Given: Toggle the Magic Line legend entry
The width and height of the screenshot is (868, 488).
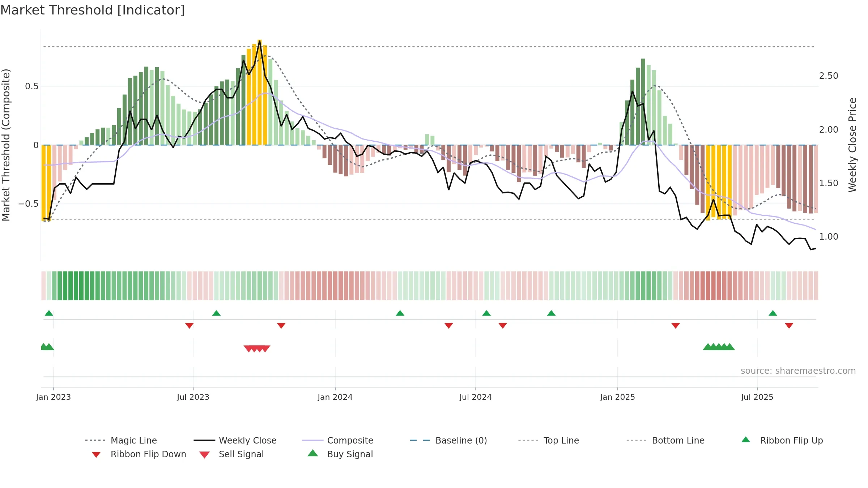Looking at the screenshot, I should pyautogui.click(x=121, y=440).
